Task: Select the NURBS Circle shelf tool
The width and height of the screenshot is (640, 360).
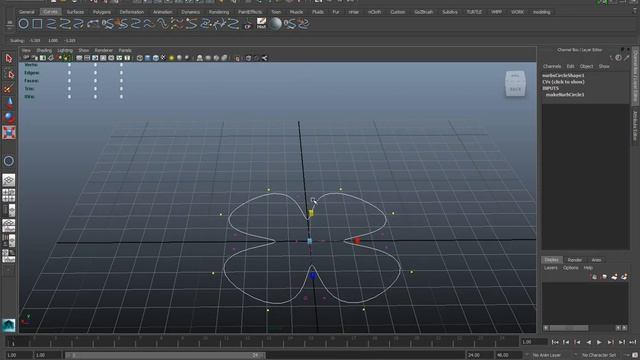Action: 24,24
